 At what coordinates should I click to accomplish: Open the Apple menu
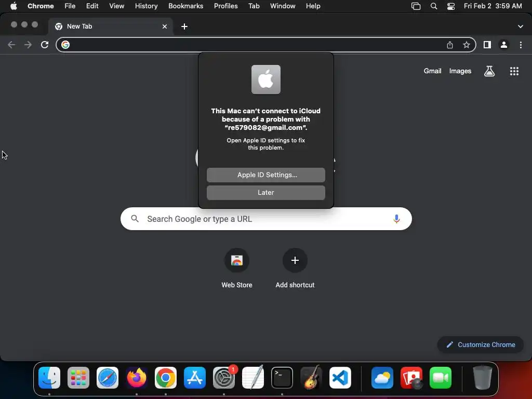tap(14, 6)
